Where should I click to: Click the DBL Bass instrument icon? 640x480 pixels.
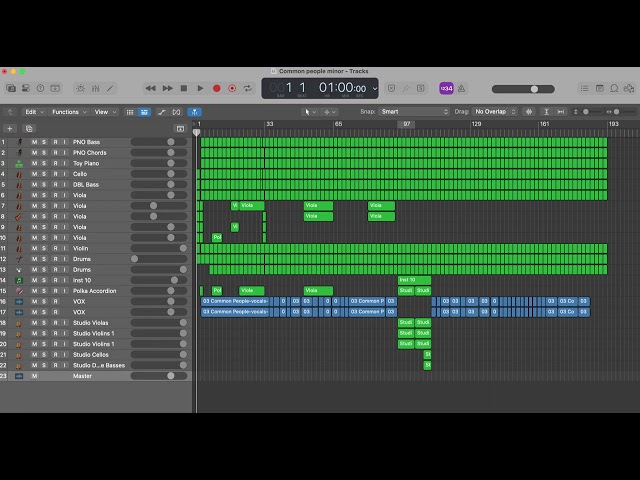(x=19, y=184)
